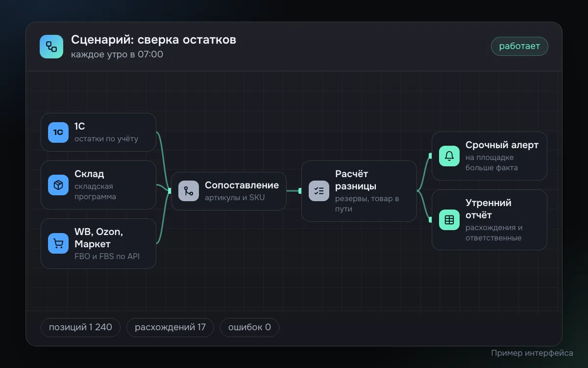The width and height of the screenshot is (588, 368).
Task: Click the Утренний отчёт table icon
Action: click(x=449, y=220)
